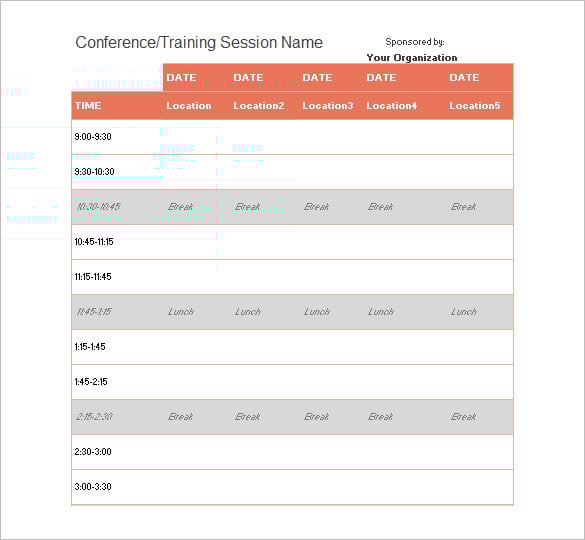Screen dimensions: 585x540
Task: Click Break under Location5 in 10:30-10:45 row
Action: pos(464,207)
